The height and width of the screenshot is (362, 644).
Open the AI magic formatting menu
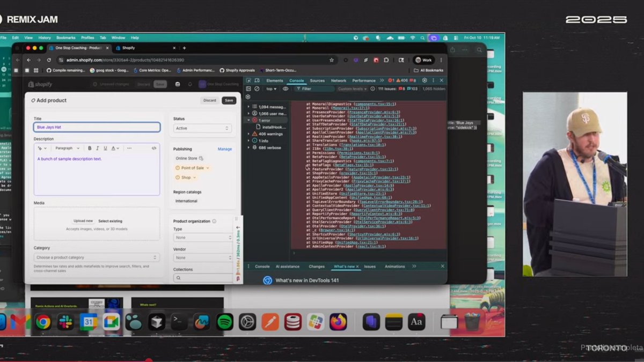(x=42, y=148)
